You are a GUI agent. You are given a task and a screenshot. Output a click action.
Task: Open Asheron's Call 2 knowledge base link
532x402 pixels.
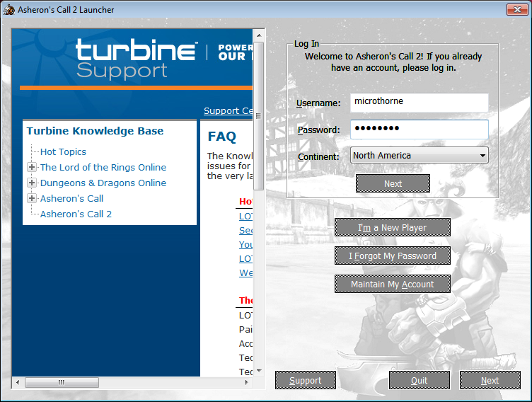click(76, 214)
